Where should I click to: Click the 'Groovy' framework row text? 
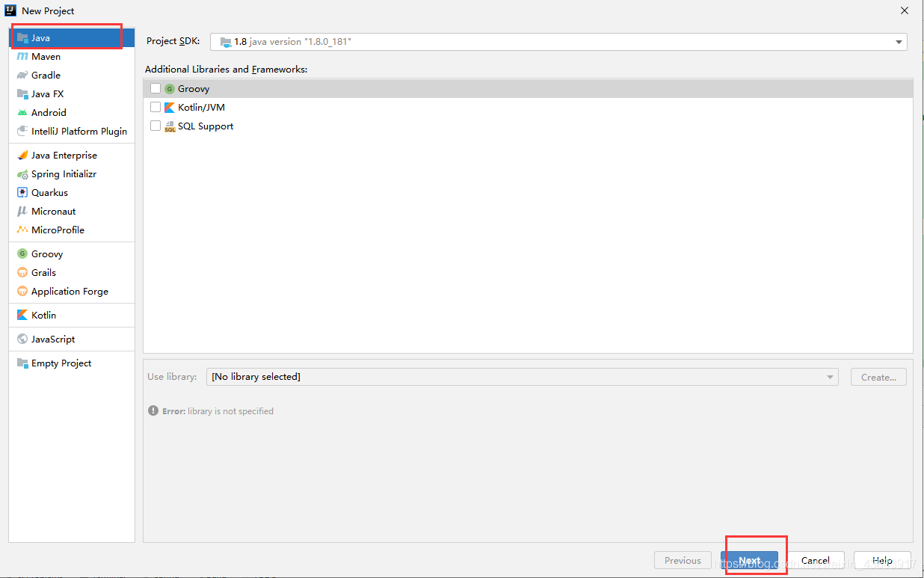click(194, 89)
